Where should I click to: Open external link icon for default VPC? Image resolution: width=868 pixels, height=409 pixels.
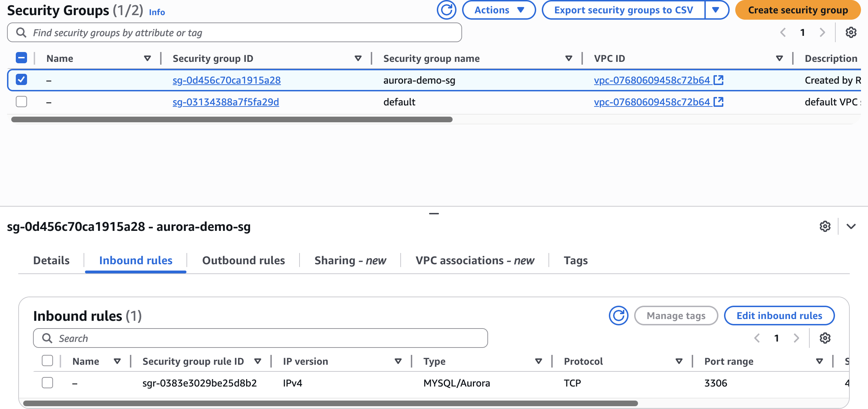(x=719, y=102)
